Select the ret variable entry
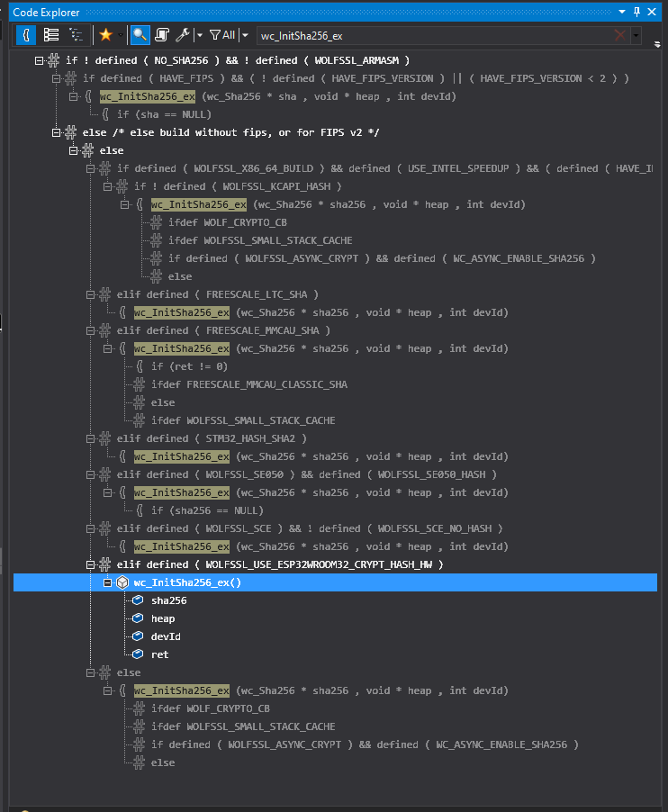This screenshot has height=812, width=668. tap(160, 654)
